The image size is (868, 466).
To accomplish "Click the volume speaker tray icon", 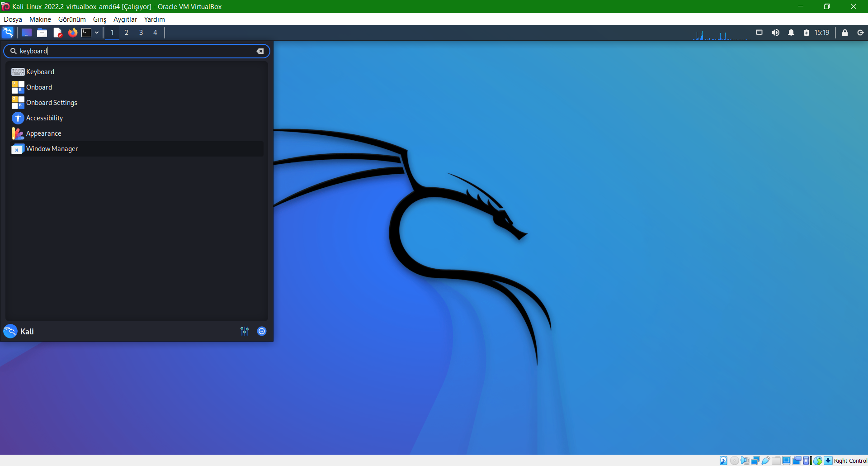I will 775,33.
